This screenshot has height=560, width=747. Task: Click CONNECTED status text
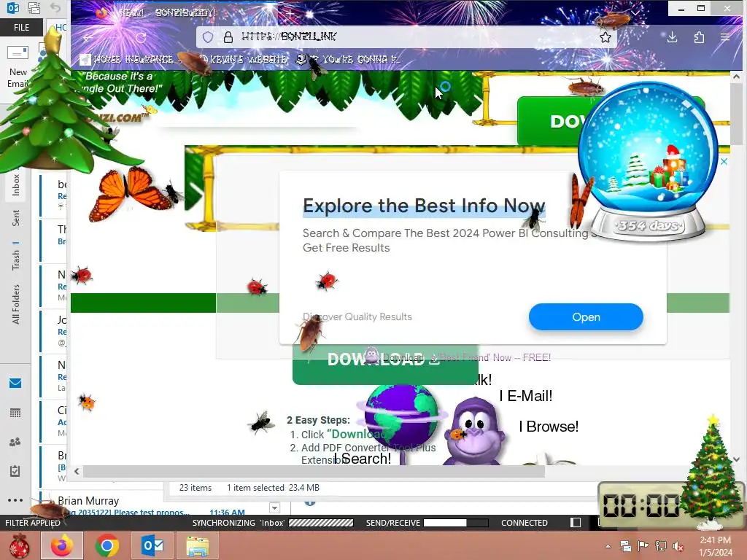tap(524, 522)
